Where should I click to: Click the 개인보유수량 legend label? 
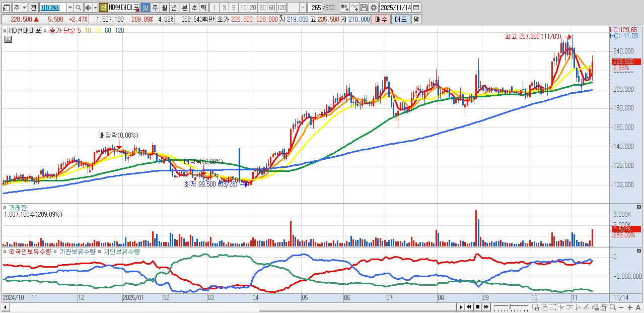122,251
